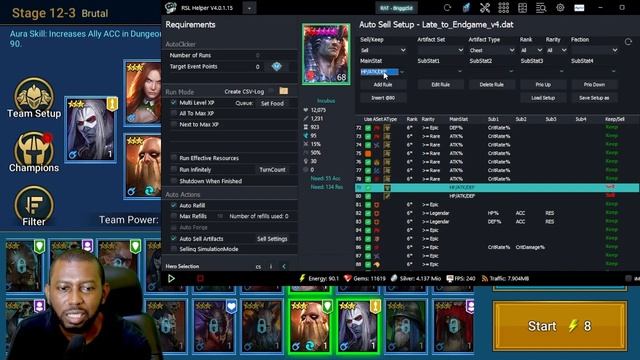
Task: Enable the Next to Max XP checkbox
Action: (x=174, y=124)
